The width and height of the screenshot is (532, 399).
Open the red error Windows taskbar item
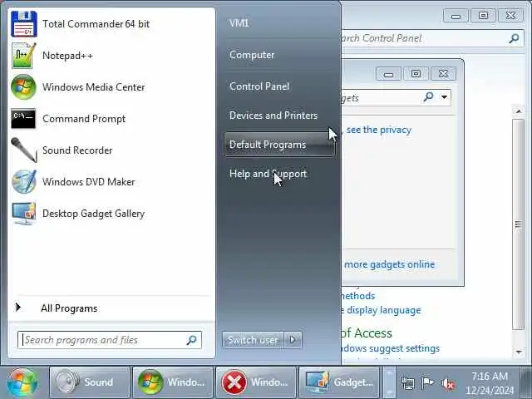[x=256, y=382]
